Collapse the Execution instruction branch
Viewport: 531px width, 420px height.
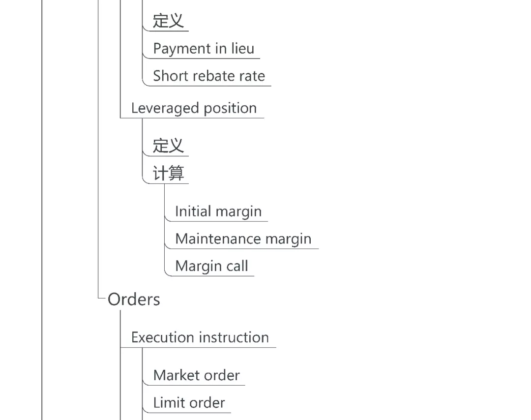143,348
